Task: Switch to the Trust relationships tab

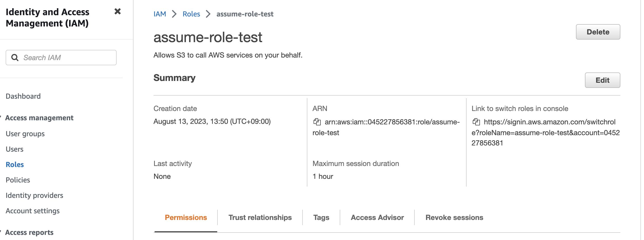Action: point(260,217)
